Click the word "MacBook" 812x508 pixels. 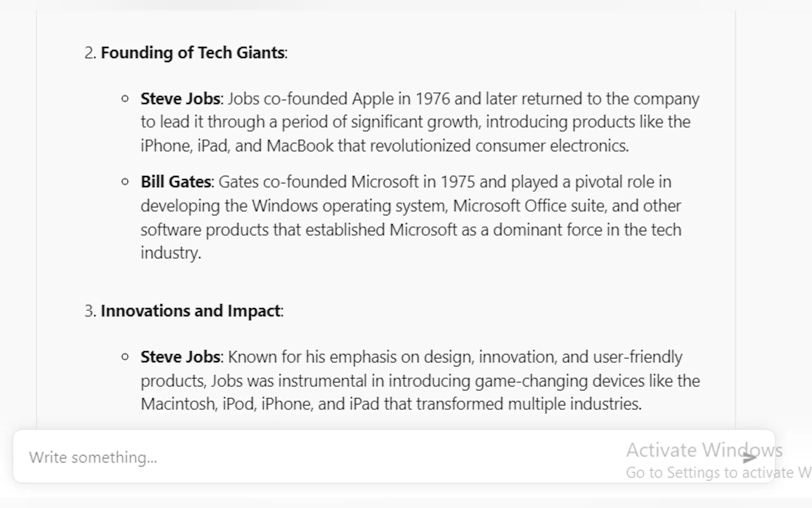pos(300,146)
